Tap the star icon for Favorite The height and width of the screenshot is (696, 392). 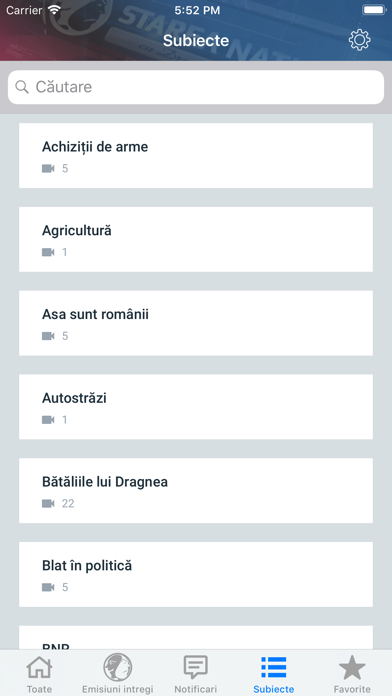click(x=352, y=668)
